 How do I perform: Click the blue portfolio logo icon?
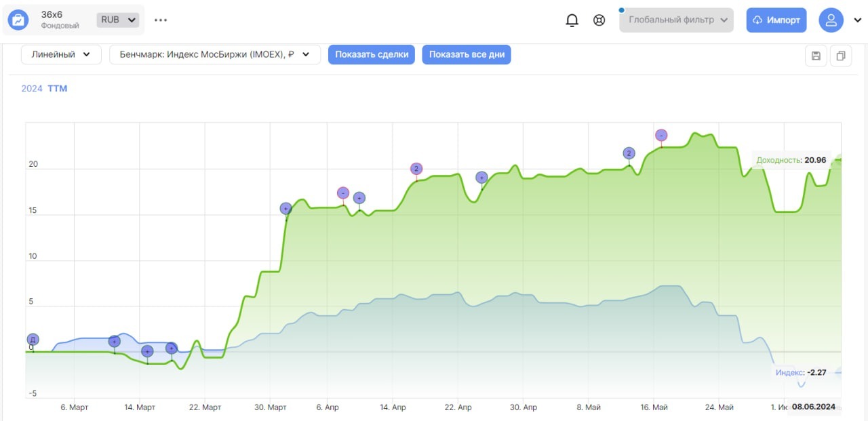18,20
